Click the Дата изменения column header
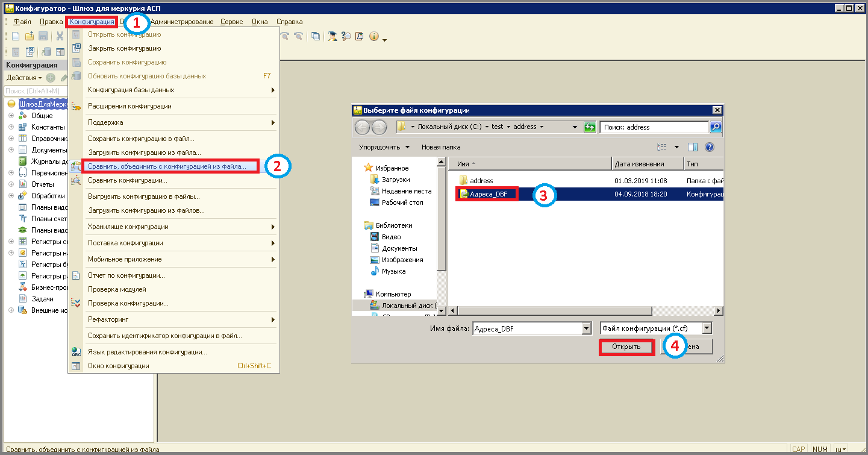The width and height of the screenshot is (868, 455). [x=648, y=164]
